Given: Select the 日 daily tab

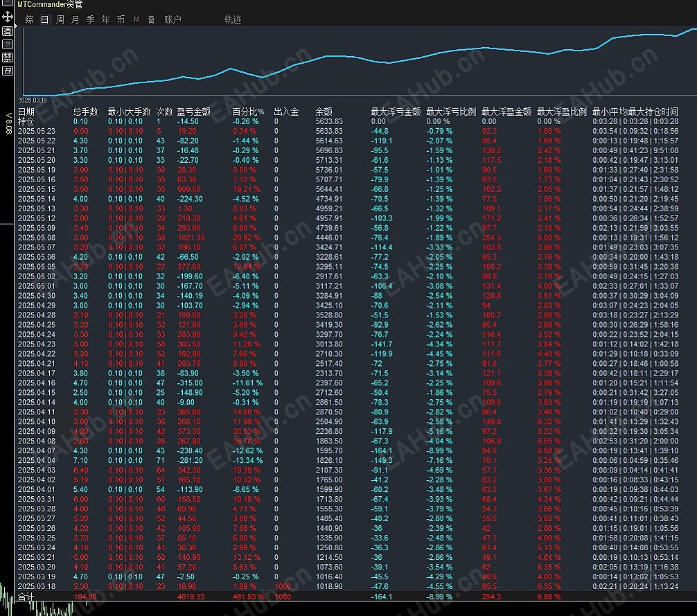Looking at the screenshot, I should point(45,20).
